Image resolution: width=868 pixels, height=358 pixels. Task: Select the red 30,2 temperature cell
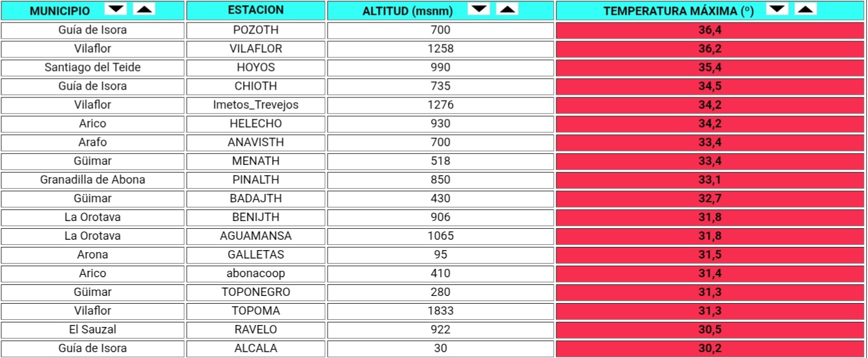[711, 348]
